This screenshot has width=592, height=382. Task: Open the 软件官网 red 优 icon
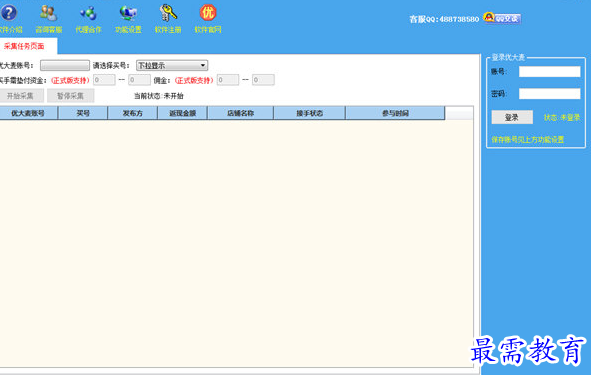(x=208, y=12)
